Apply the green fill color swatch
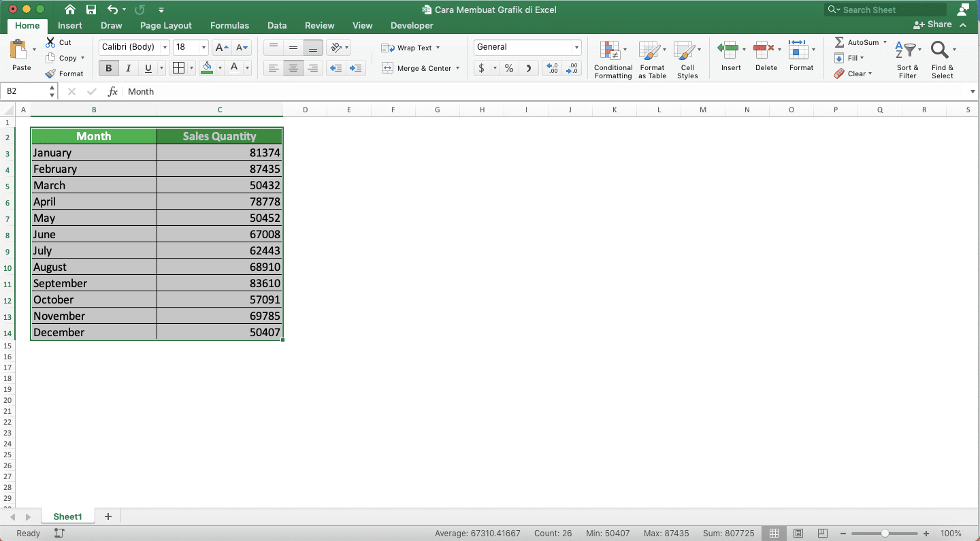980x541 pixels. point(208,68)
